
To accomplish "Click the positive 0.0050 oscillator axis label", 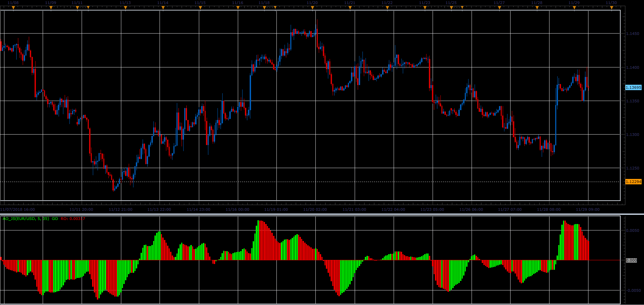I will (x=633, y=230).
